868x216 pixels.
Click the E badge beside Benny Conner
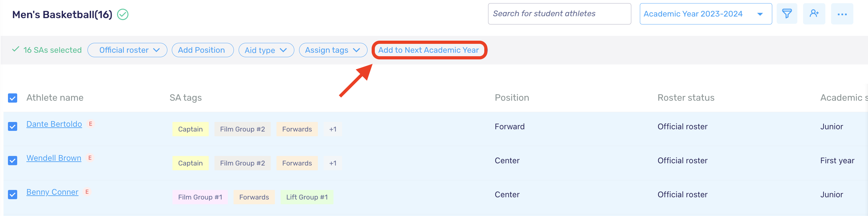click(87, 192)
